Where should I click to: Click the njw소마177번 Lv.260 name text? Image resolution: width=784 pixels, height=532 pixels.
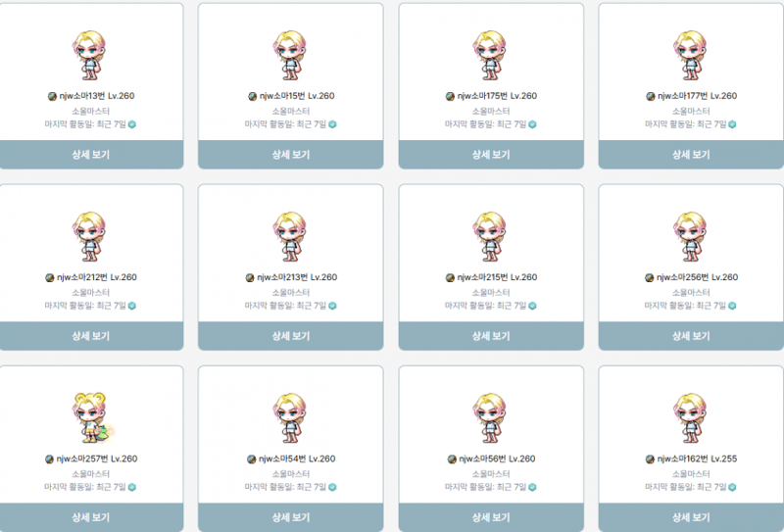click(697, 96)
